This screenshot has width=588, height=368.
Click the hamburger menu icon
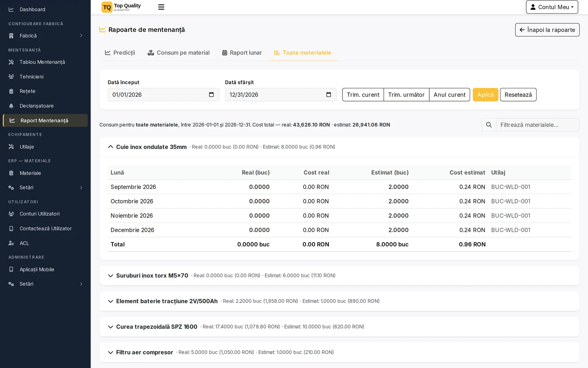coord(161,7)
